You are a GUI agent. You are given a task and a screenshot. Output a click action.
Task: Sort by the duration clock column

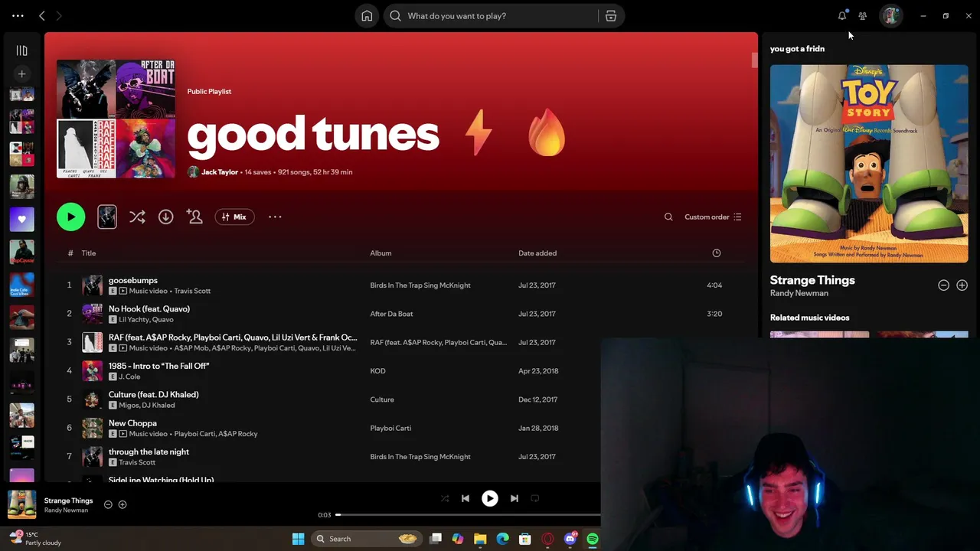tap(717, 253)
